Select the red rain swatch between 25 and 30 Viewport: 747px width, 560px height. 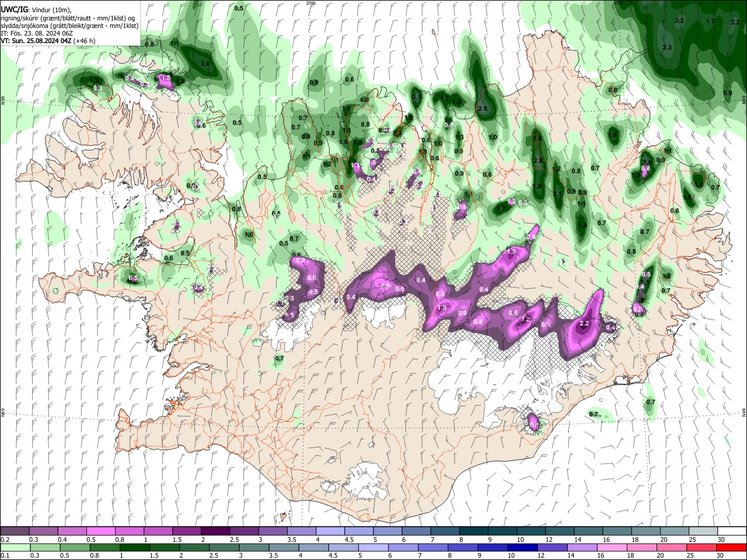point(700,547)
